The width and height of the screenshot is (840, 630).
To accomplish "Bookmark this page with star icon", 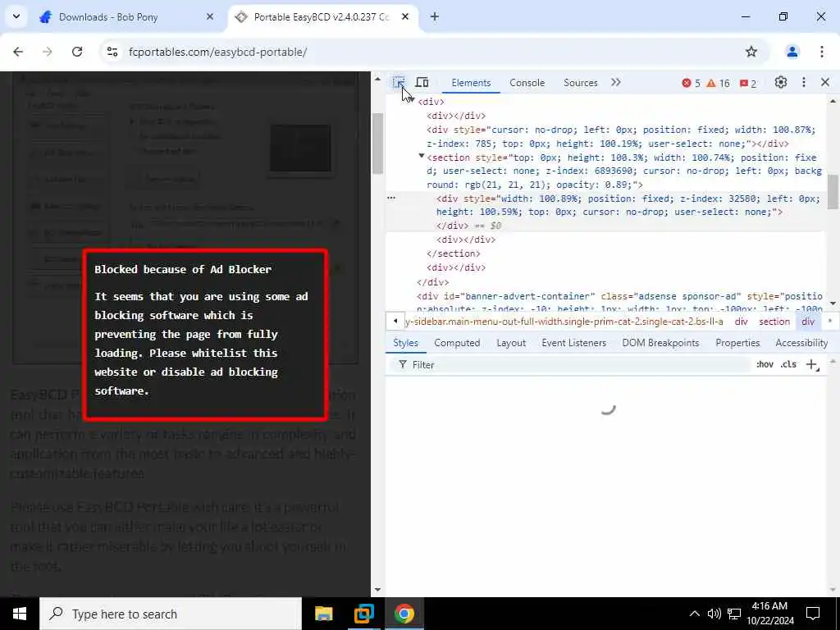I will [x=751, y=52].
